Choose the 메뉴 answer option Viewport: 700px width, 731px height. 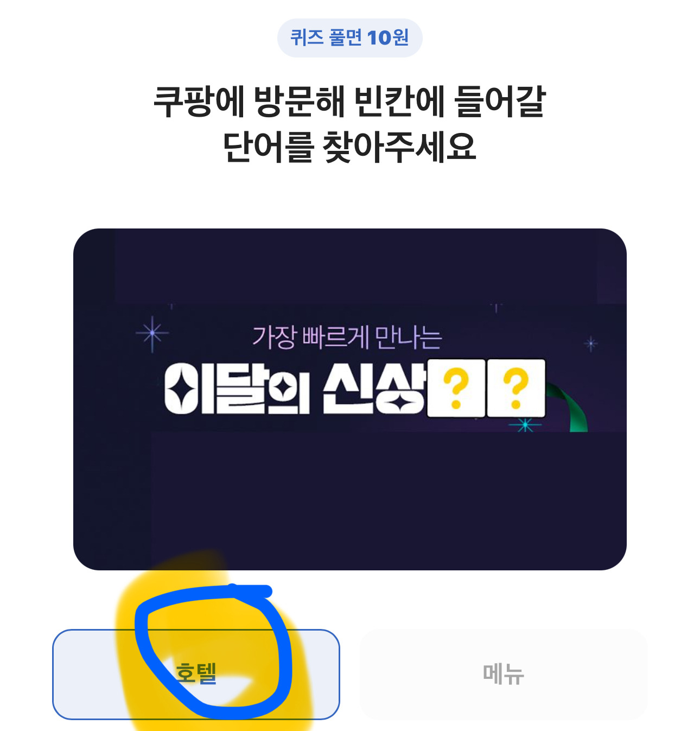click(504, 675)
